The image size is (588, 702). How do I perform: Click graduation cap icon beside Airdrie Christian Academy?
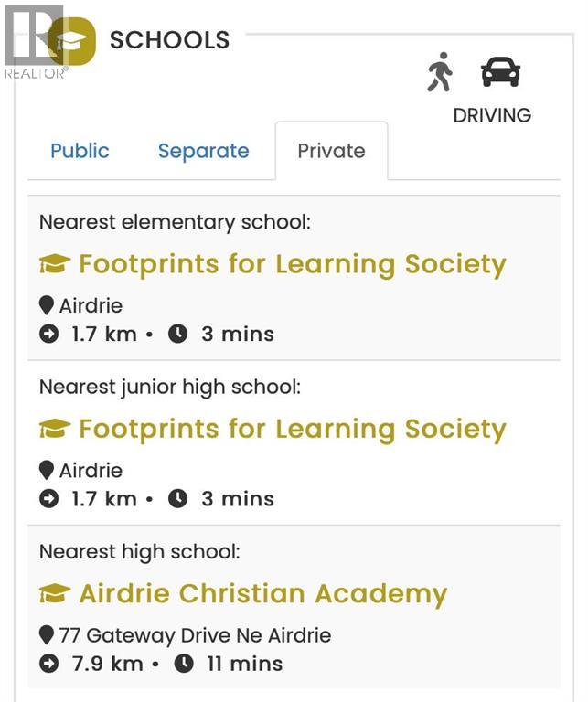(55, 594)
